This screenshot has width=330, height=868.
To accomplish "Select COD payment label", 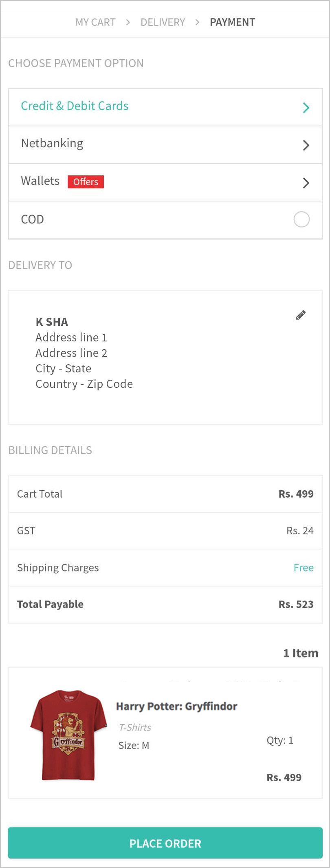I will click(32, 219).
